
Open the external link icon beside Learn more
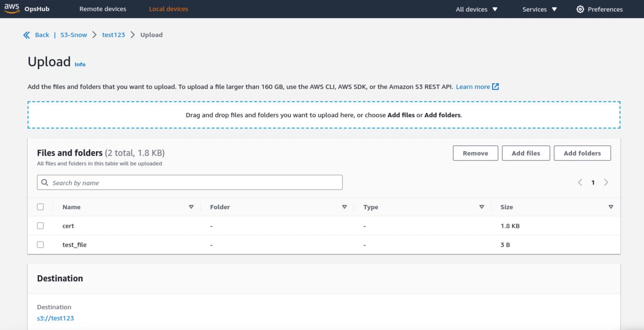tap(495, 87)
